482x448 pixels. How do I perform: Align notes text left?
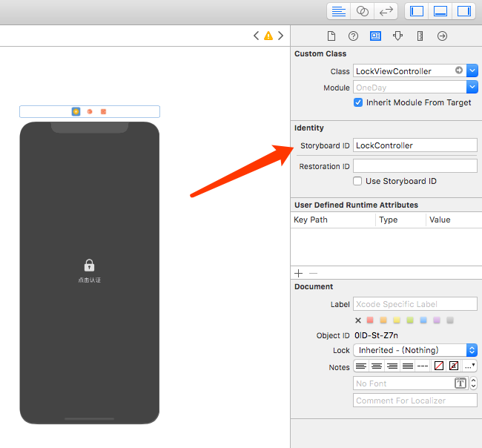pyautogui.click(x=361, y=366)
